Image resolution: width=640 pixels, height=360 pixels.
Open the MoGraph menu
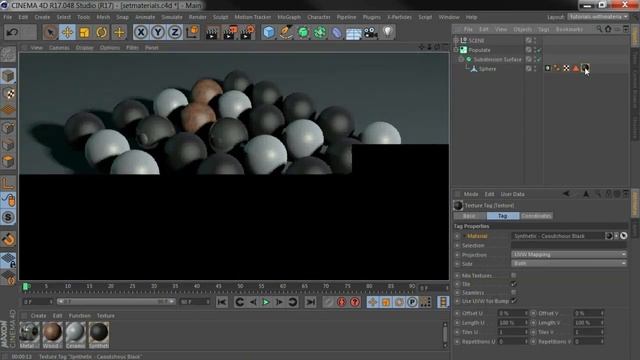pyautogui.click(x=289, y=17)
